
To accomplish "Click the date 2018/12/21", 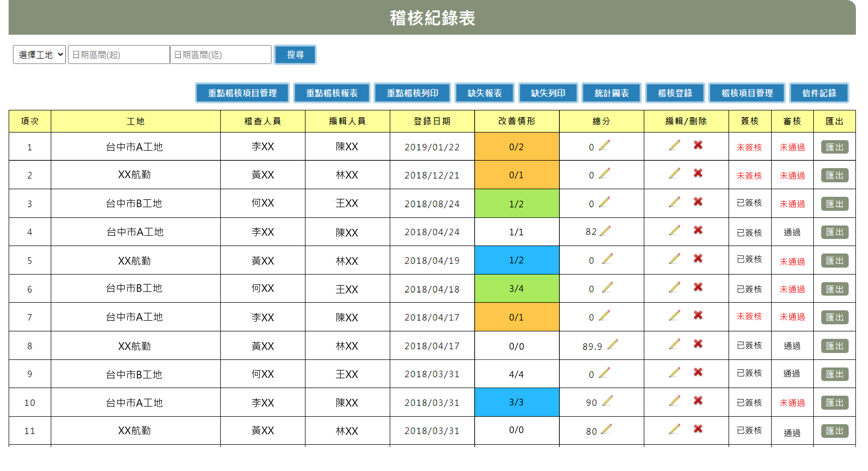I will tap(432, 175).
